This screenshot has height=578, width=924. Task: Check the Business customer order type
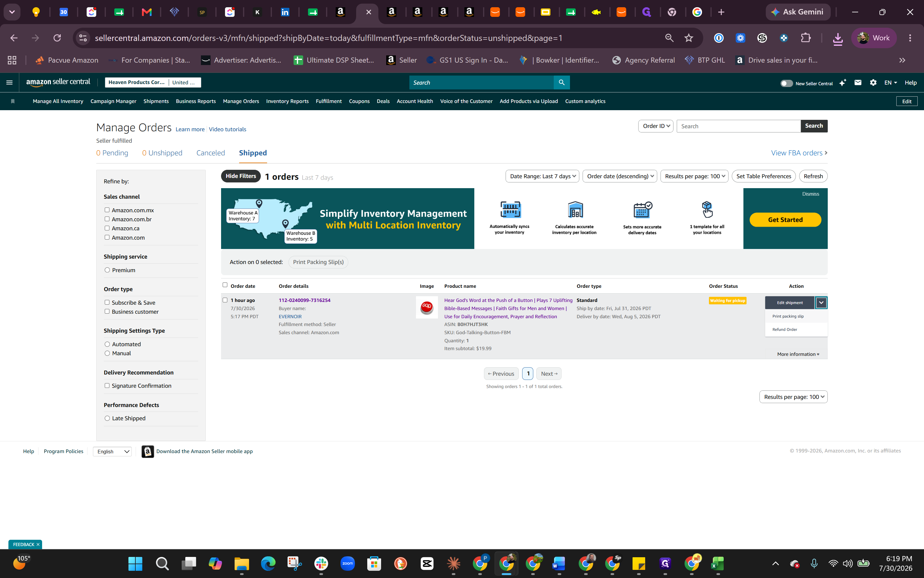pos(107,312)
